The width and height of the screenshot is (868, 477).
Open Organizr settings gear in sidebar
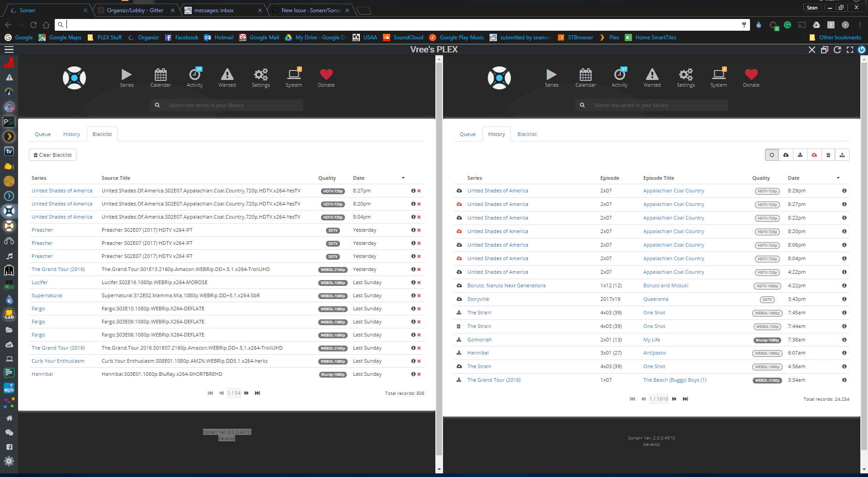pos(9,461)
